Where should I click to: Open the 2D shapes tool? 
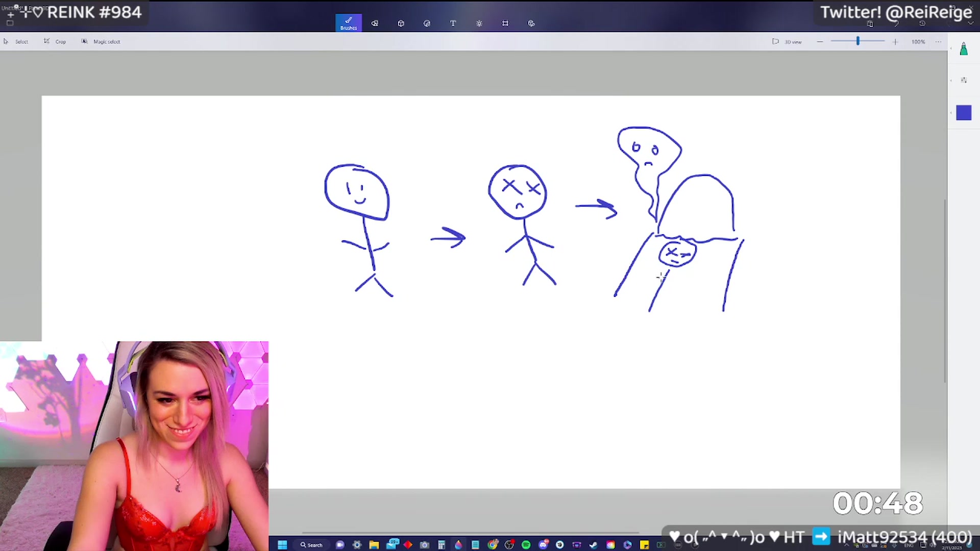(x=375, y=23)
